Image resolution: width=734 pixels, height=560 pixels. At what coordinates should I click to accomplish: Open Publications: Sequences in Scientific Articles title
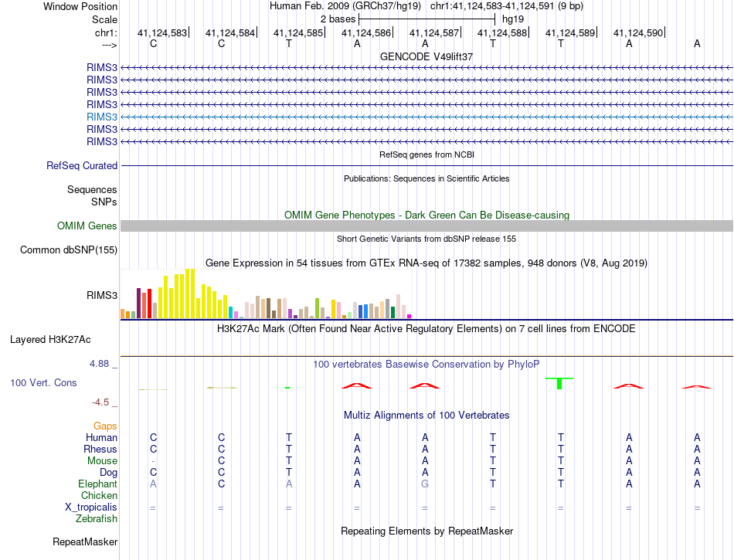pyautogui.click(x=426, y=178)
